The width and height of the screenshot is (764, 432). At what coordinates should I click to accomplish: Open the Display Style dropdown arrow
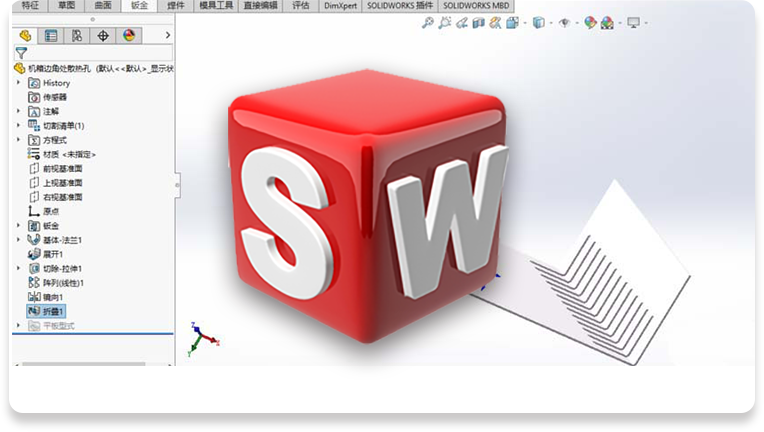(x=551, y=23)
